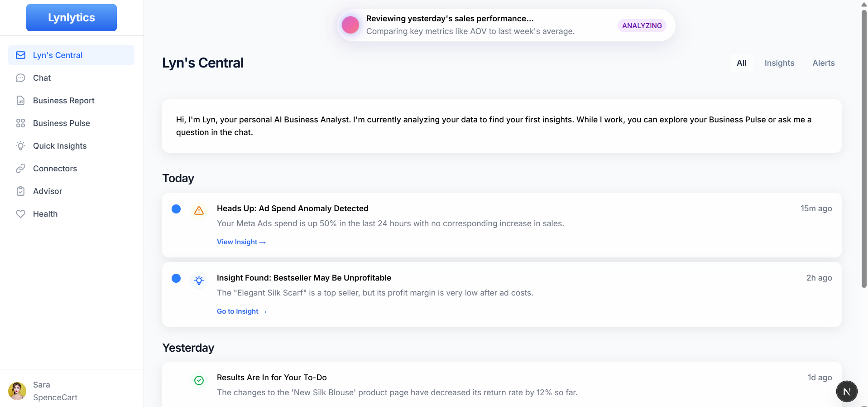Select the Business Pulse grid icon
The image size is (868, 407).
click(x=21, y=123)
